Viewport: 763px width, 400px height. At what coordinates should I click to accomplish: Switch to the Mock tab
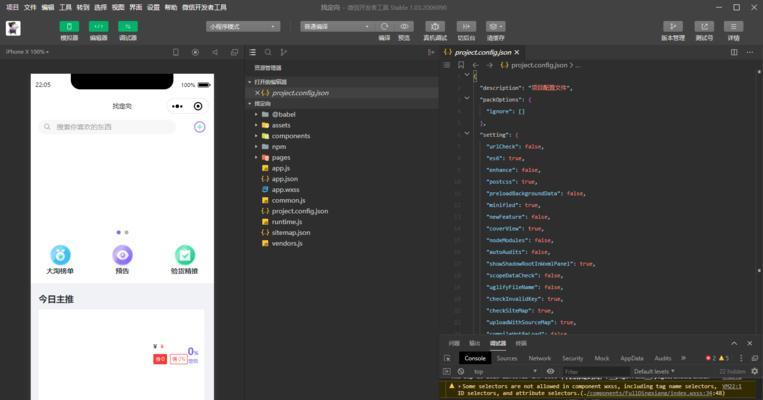(x=601, y=358)
